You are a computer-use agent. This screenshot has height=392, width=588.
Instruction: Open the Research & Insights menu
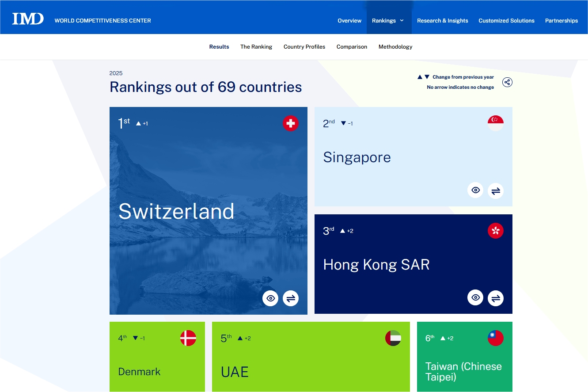(442, 21)
